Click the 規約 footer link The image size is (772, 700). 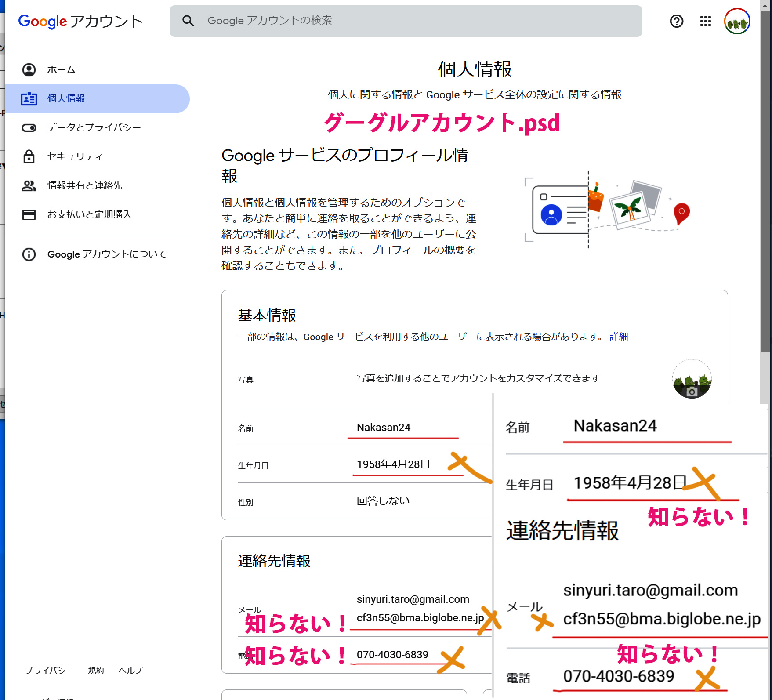pyautogui.click(x=96, y=671)
